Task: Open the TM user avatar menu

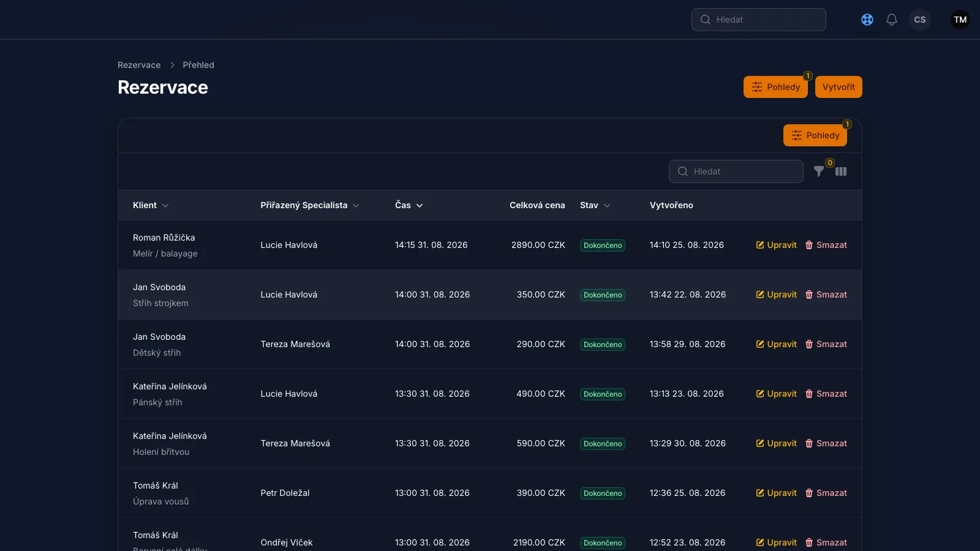Action: pos(960,20)
